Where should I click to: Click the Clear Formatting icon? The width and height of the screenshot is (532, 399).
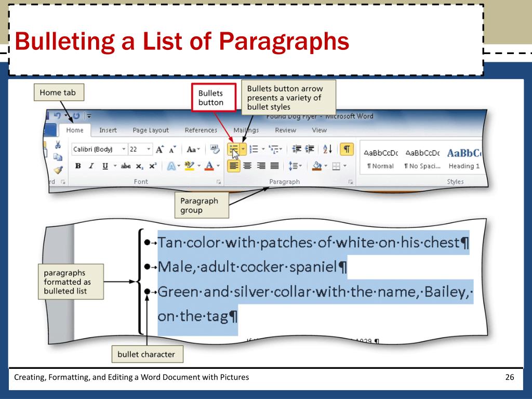coord(215,149)
